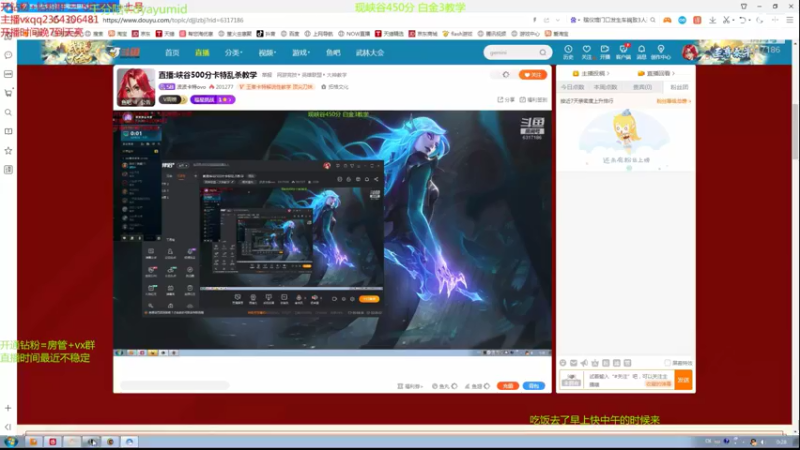The image size is (800, 450).
Task: Click the orange send chat button
Action: [683, 380]
